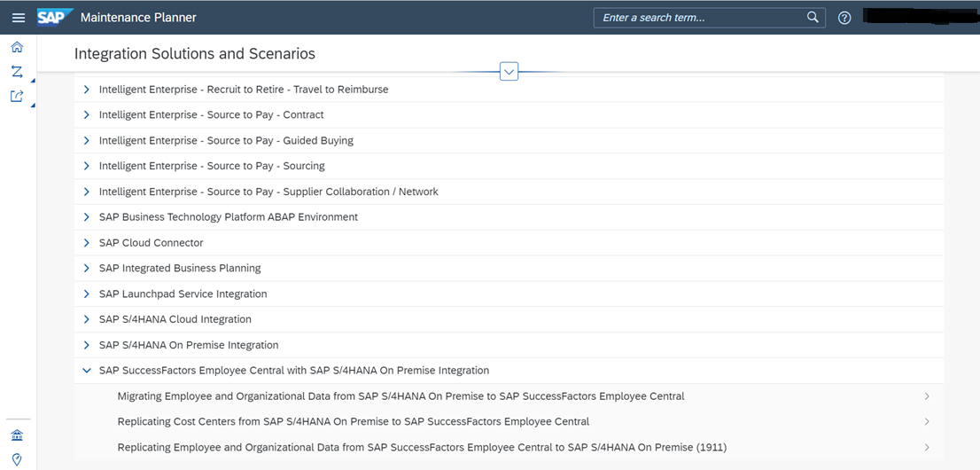
Task: Open the Sigma plan icon in sidebar
Action: tap(17, 72)
